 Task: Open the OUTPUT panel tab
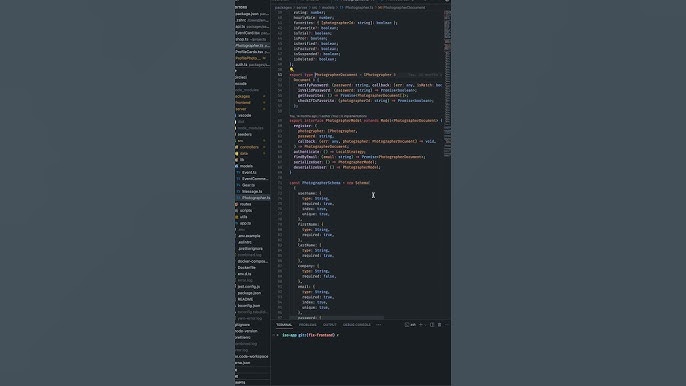click(329, 325)
